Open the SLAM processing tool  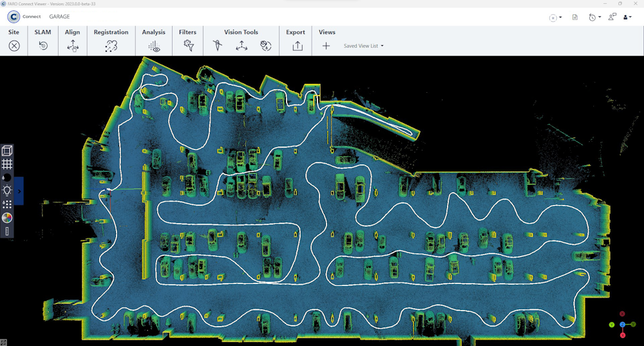coord(43,46)
